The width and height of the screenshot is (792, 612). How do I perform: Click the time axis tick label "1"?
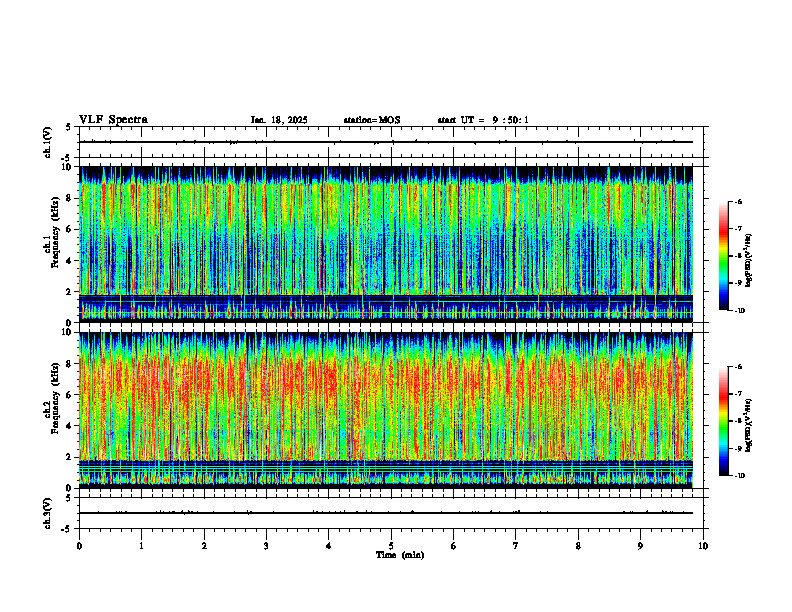tap(141, 546)
